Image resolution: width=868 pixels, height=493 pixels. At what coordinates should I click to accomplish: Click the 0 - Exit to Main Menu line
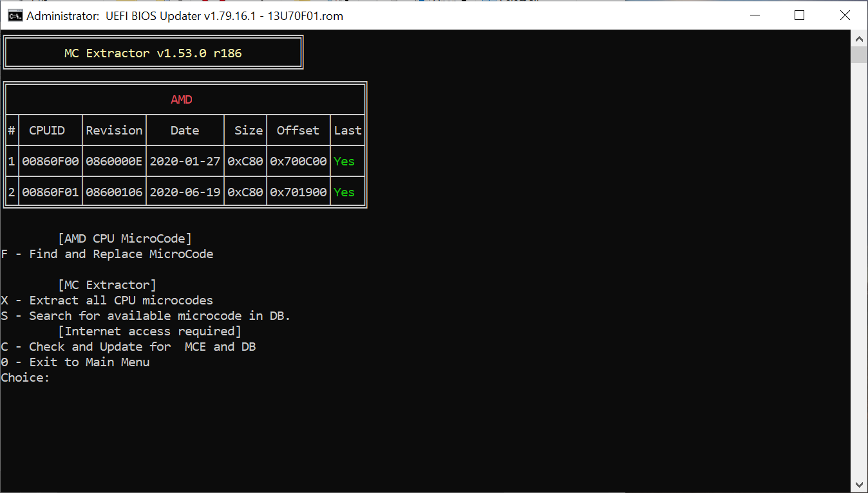point(75,362)
